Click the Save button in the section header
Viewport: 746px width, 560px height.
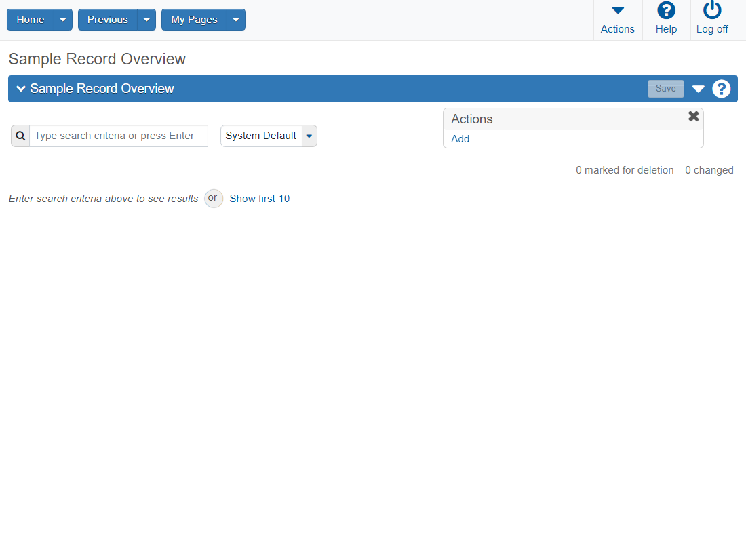click(665, 89)
